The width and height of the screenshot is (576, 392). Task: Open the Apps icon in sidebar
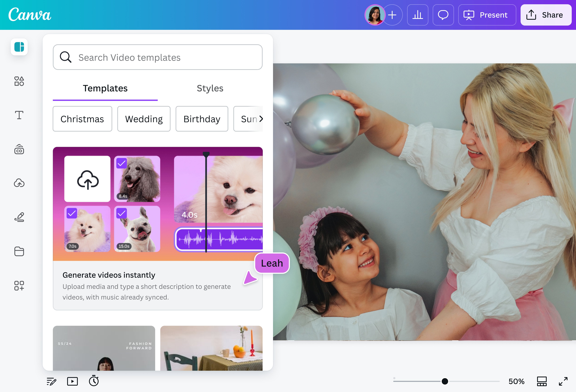point(19,285)
